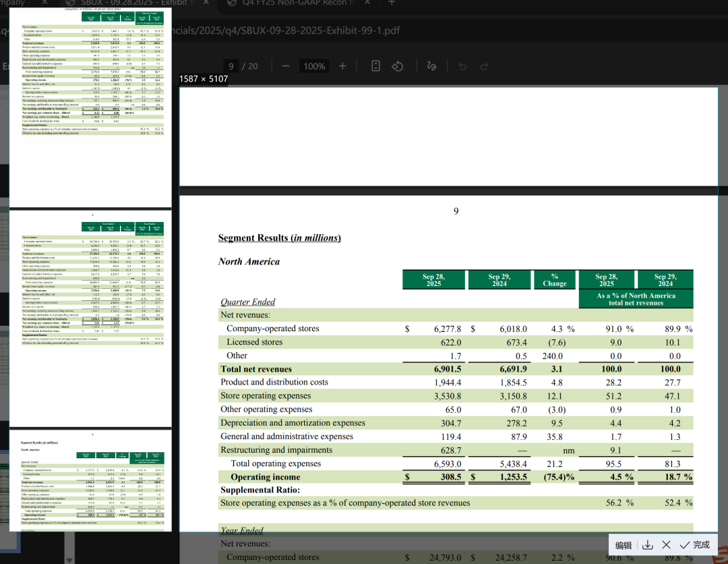
Task: Click the rotate page icon
Action: point(398,66)
